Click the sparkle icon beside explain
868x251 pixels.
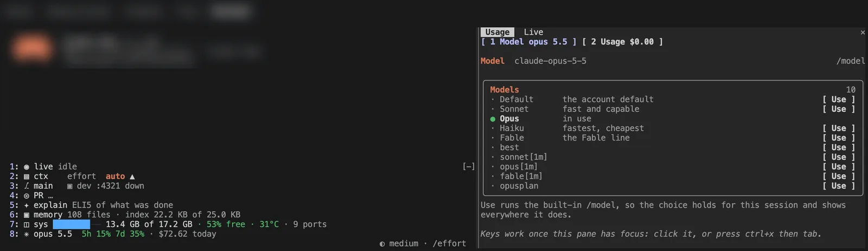point(27,205)
